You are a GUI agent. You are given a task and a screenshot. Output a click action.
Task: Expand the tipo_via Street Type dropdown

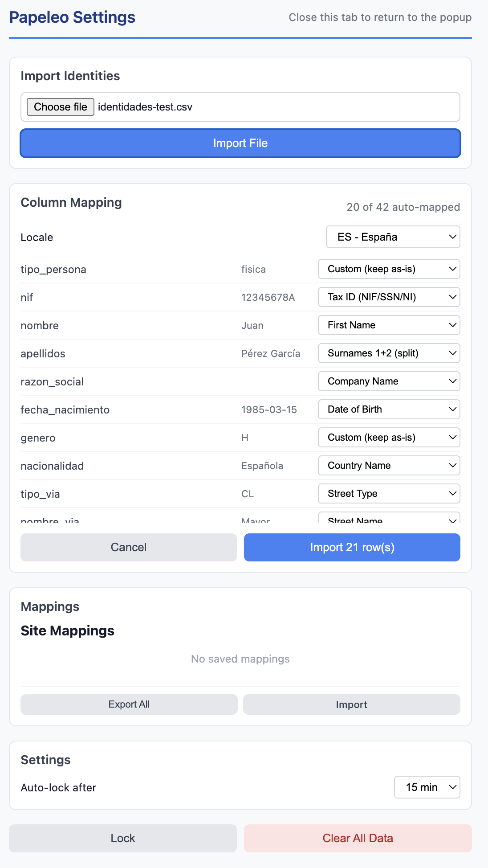(x=389, y=494)
